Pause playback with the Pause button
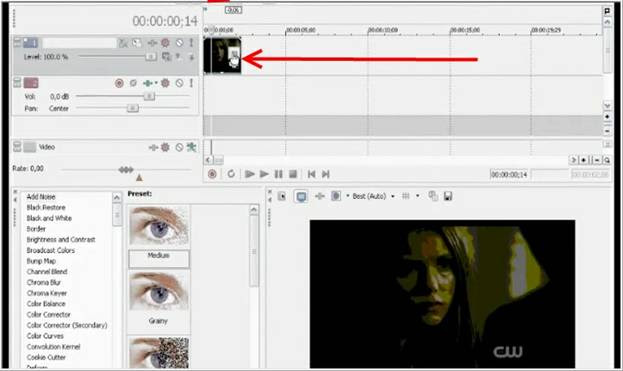 click(x=279, y=174)
